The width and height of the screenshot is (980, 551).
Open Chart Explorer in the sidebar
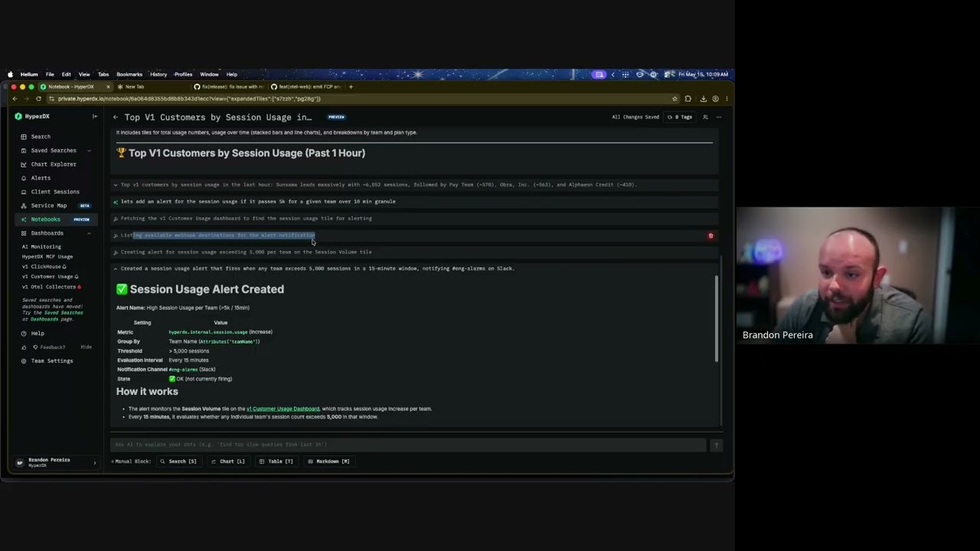click(x=54, y=165)
